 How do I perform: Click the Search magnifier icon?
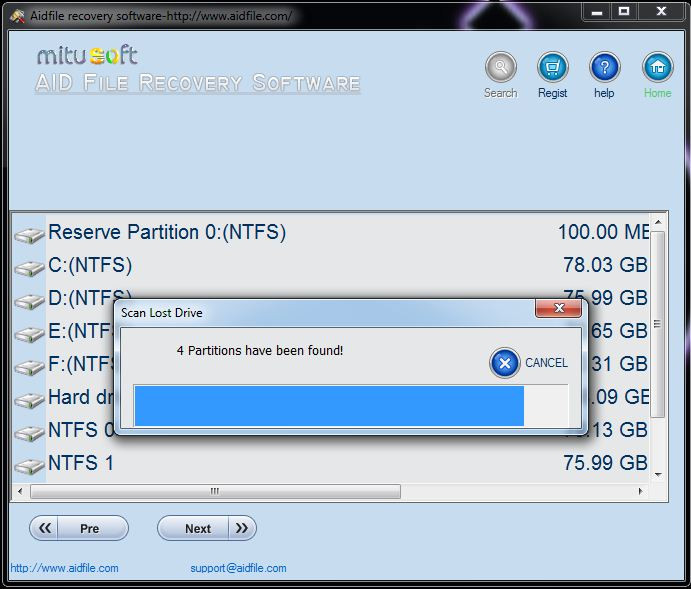pyautogui.click(x=500, y=67)
